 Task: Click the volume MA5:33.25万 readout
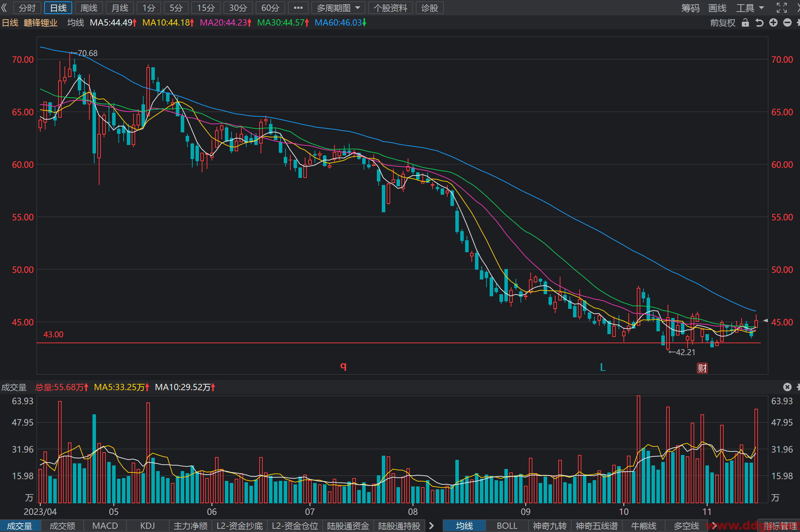[122, 387]
